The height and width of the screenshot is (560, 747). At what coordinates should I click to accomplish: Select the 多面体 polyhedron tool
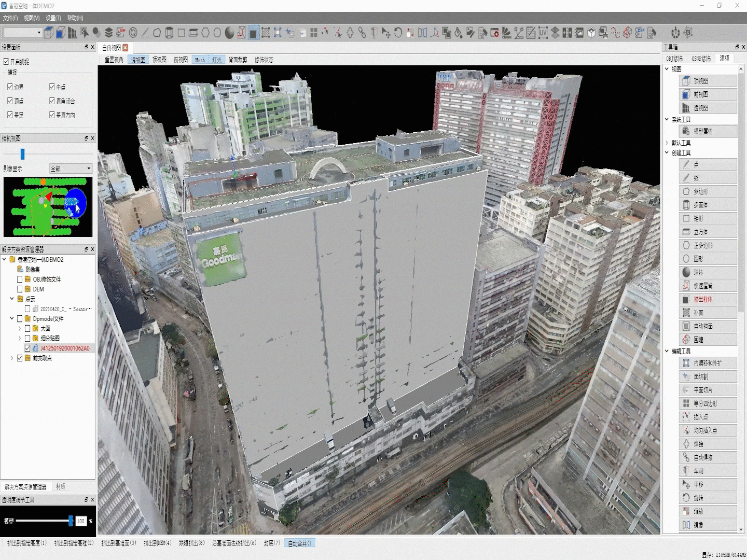(708, 205)
